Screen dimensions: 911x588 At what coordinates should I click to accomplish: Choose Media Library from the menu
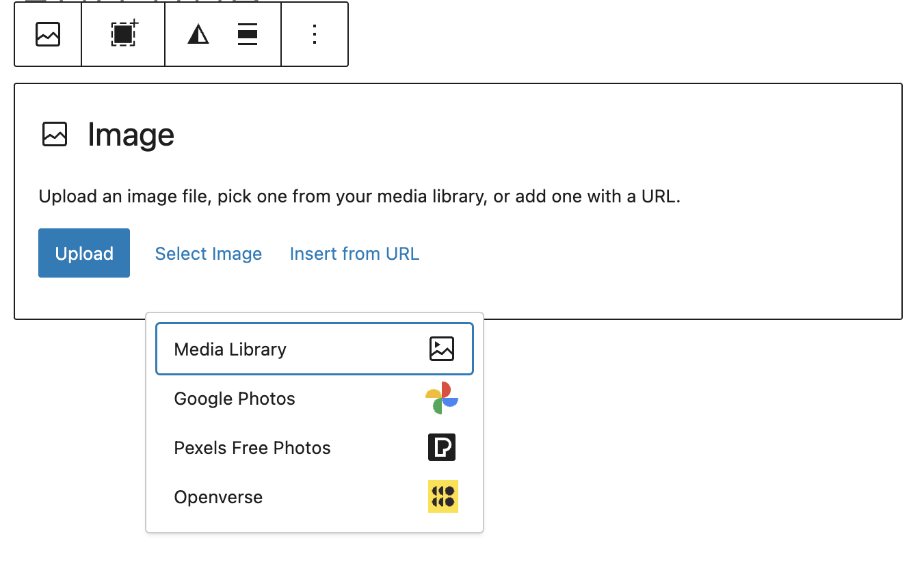230,349
